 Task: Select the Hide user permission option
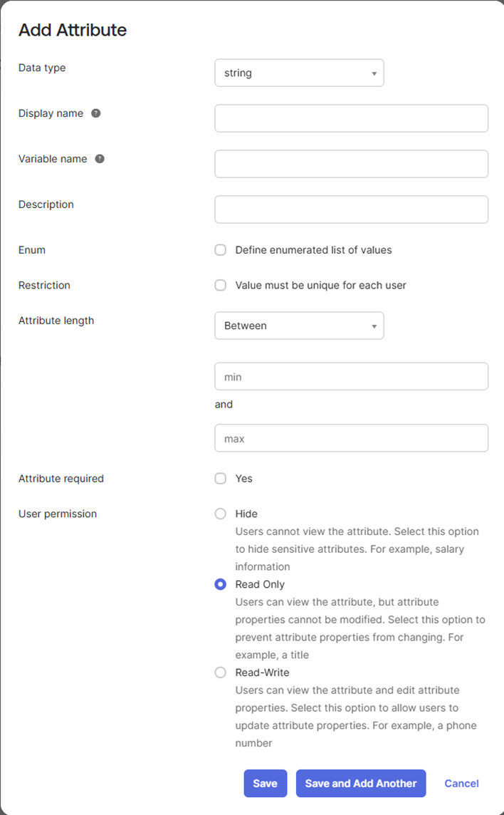[x=221, y=514]
